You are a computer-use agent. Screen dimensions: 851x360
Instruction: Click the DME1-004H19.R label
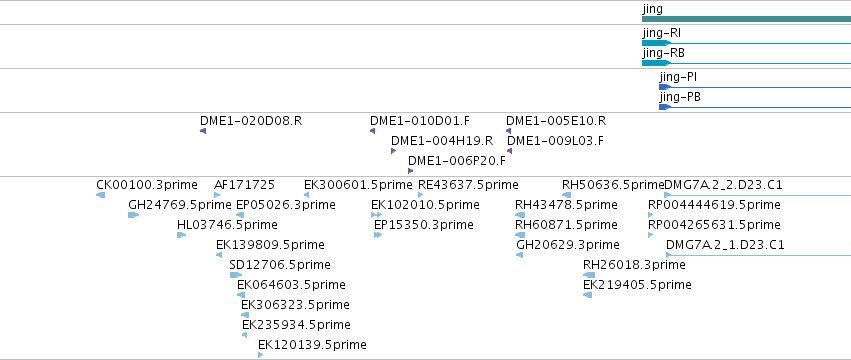[x=442, y=141]
